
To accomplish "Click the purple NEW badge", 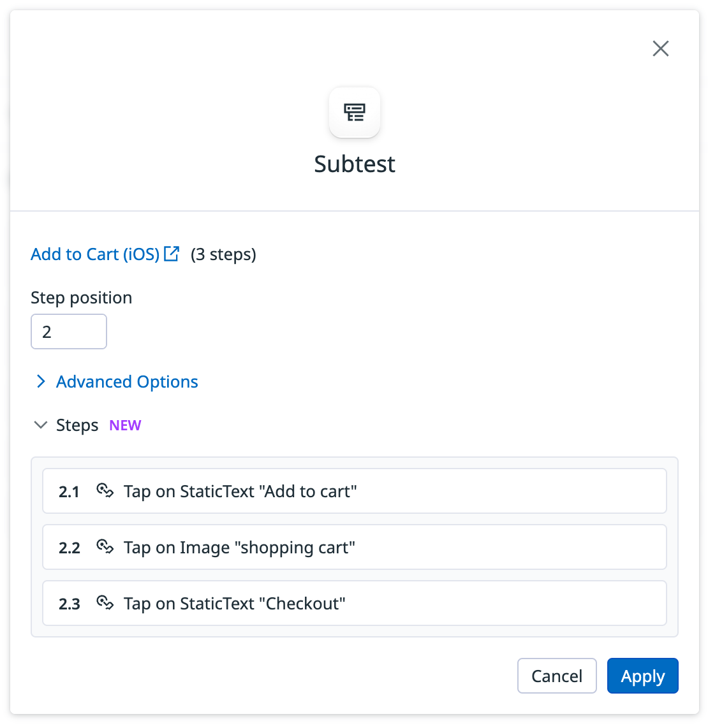I will (125, 425).
